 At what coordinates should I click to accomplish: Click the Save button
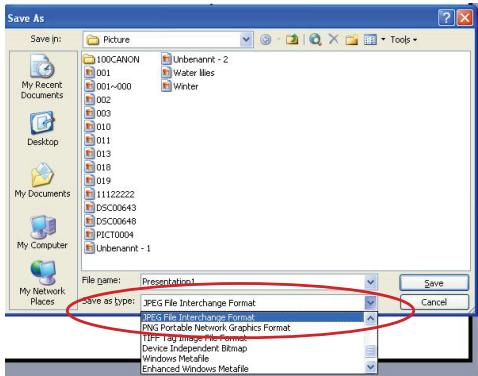click(x=434, y=283)
